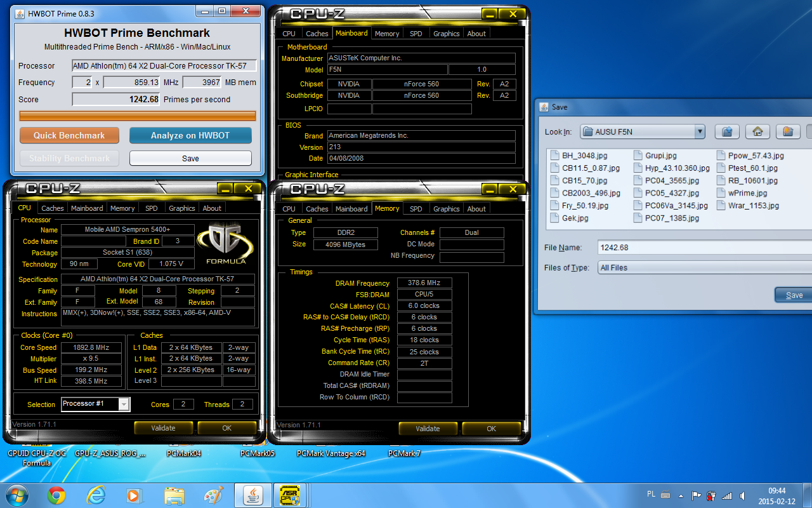The height and width of the screenshot is (508, 812).
Task: Open the volume control in system tray
Action: click(743, 496)
